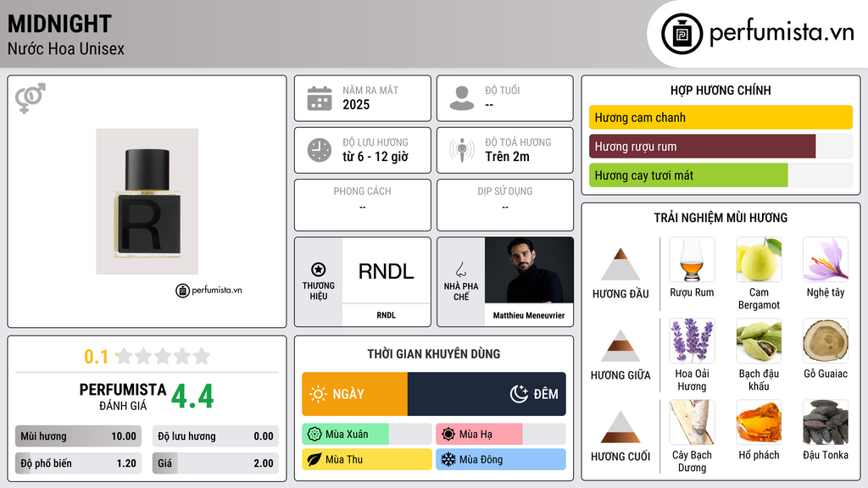Viewport: 868px width, 488px height.
Task: Select the Hương cam chanh accord bar
Action: (x=721, y=117)
